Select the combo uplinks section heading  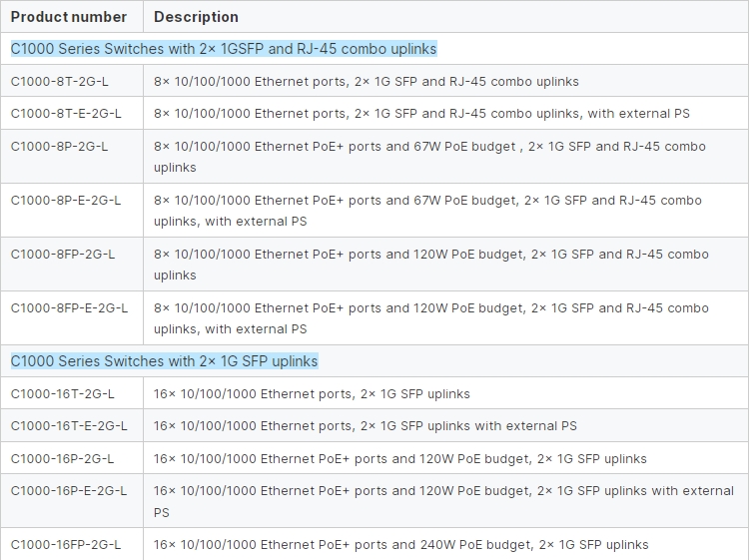coord(224,49)
